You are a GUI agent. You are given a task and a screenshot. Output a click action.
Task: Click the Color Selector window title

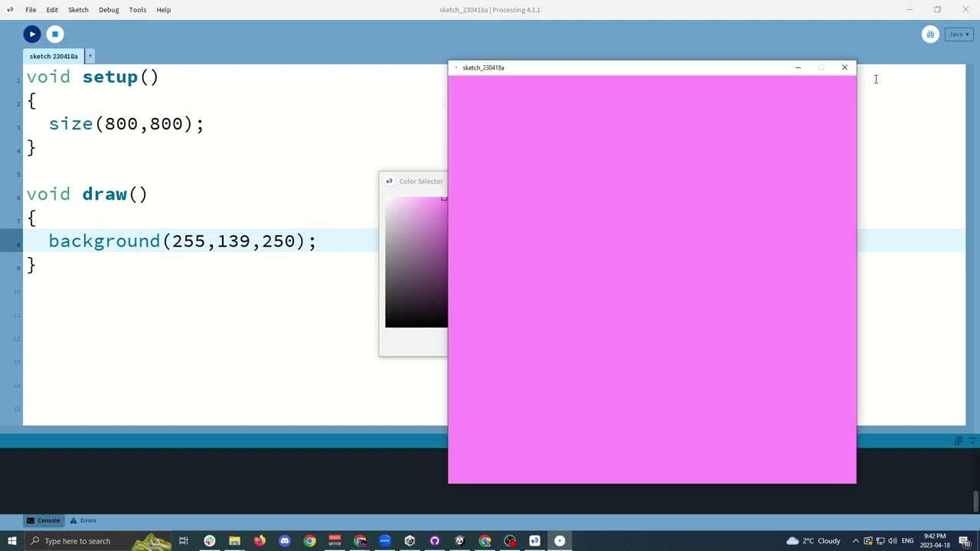[421, 181]
